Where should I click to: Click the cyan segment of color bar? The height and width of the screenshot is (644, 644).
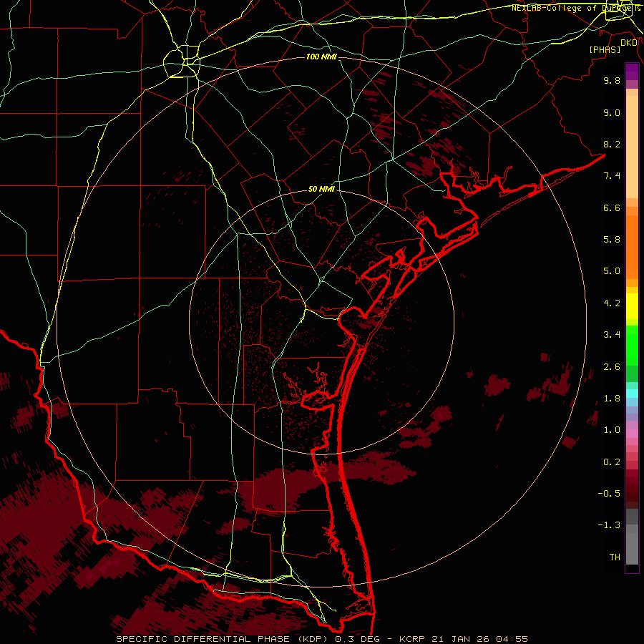[x=632, y=394]
